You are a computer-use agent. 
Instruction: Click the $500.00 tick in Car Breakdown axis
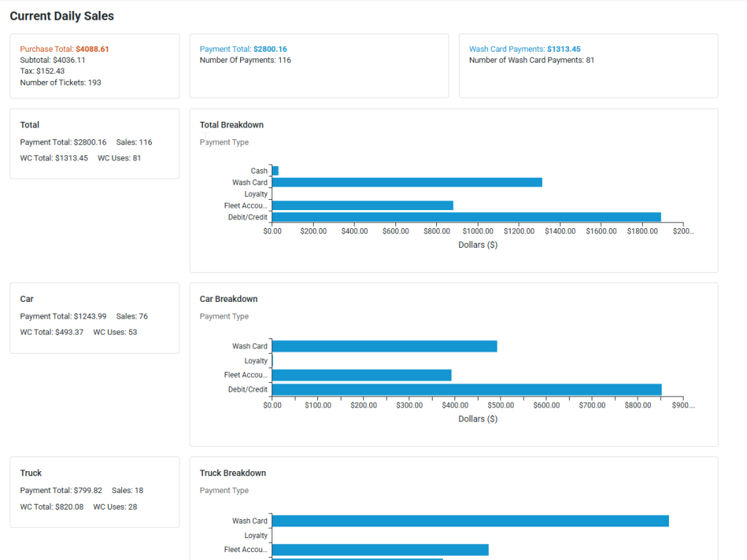pos(500,405)
